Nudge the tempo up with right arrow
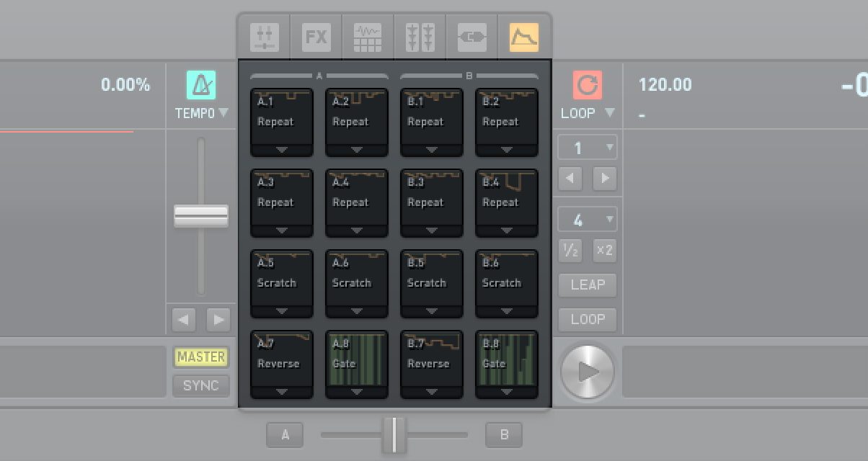Image resolution: width=868 pixels, height=461 pixels. [x=218, y=319]
